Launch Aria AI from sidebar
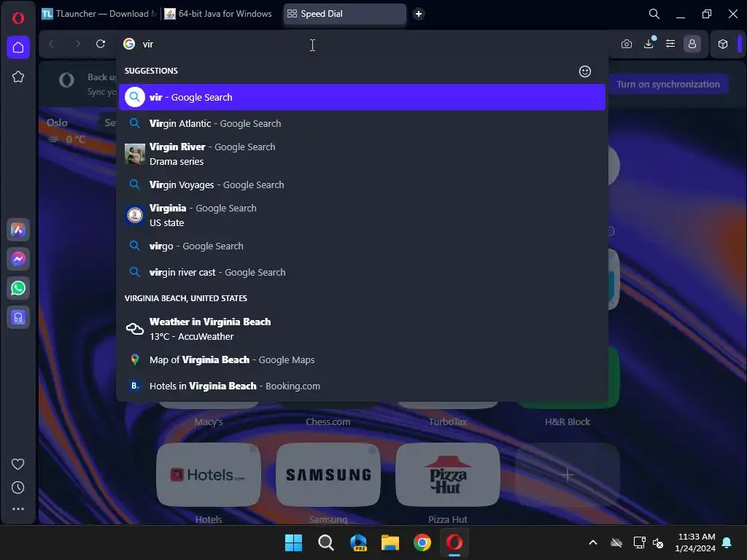The image size is (747, 560). click(18, 230)
